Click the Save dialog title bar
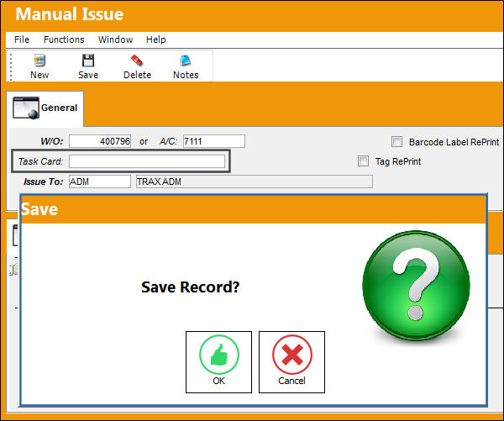 (x=253, y=210)
